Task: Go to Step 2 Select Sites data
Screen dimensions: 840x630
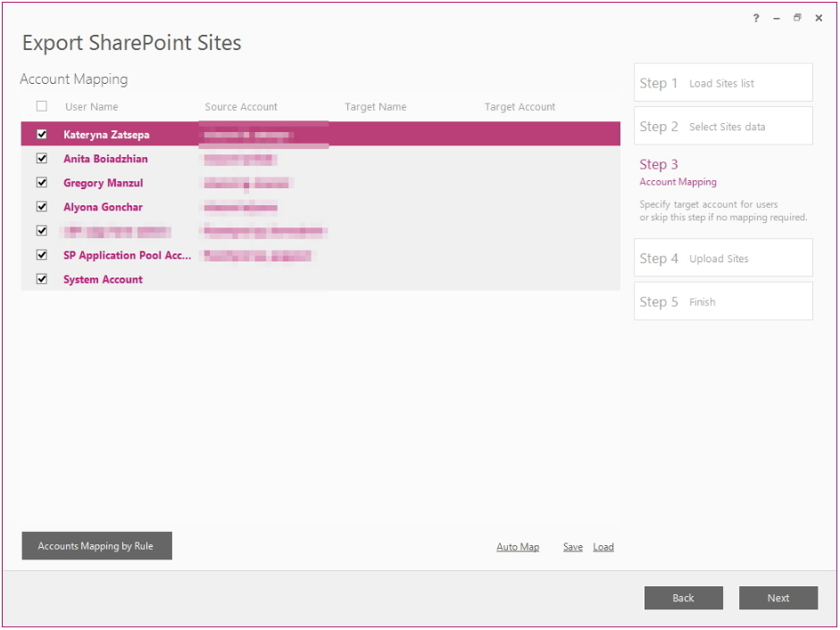Action: pyautogui.click(x=723, y=126)
